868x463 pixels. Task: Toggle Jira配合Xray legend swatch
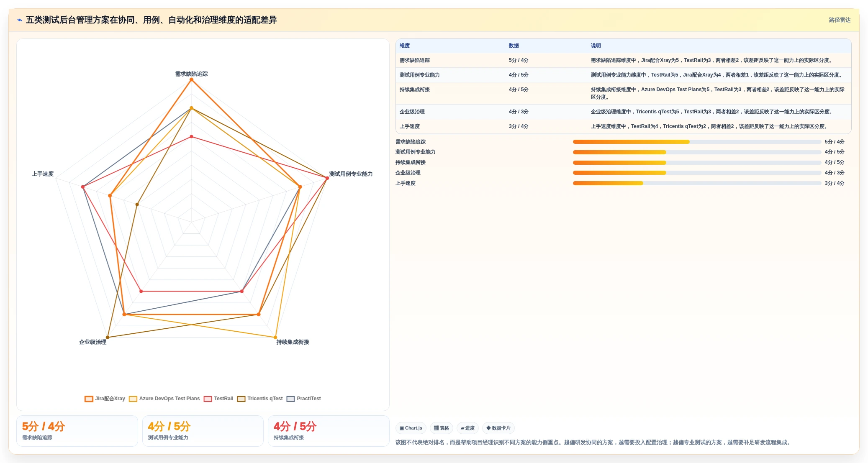pyautogui.click(x=89, y=399)
